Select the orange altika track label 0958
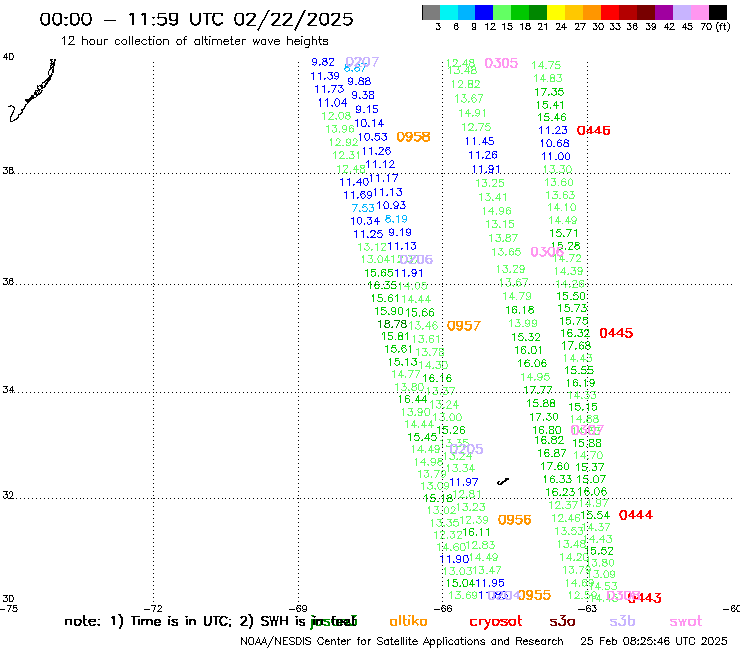This screenshot has height=650, width=740. pos(413,137)
